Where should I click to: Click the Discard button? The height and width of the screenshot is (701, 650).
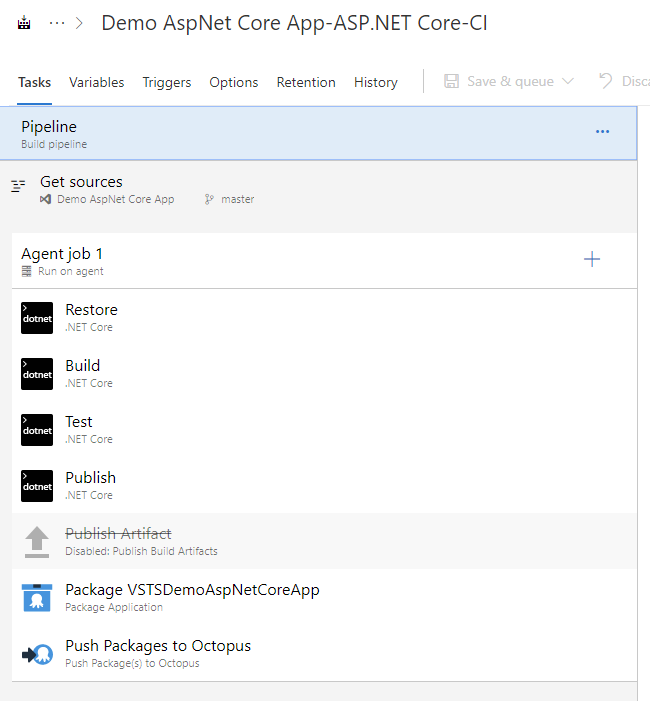tap(623, 81)
